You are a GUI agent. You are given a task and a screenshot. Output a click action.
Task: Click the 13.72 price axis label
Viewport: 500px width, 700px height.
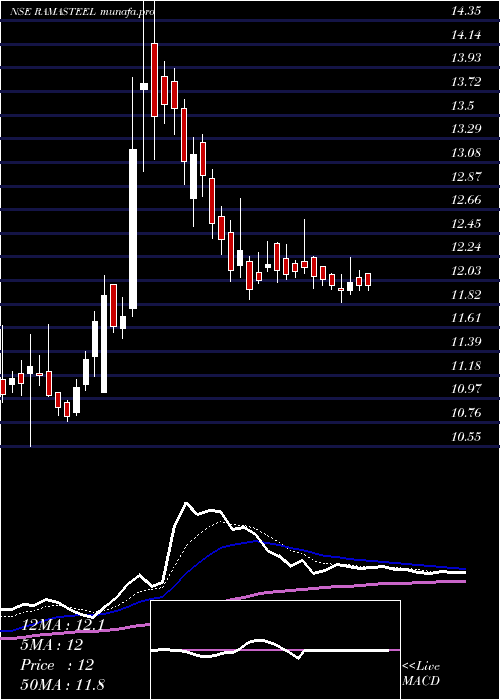[466, 82]
